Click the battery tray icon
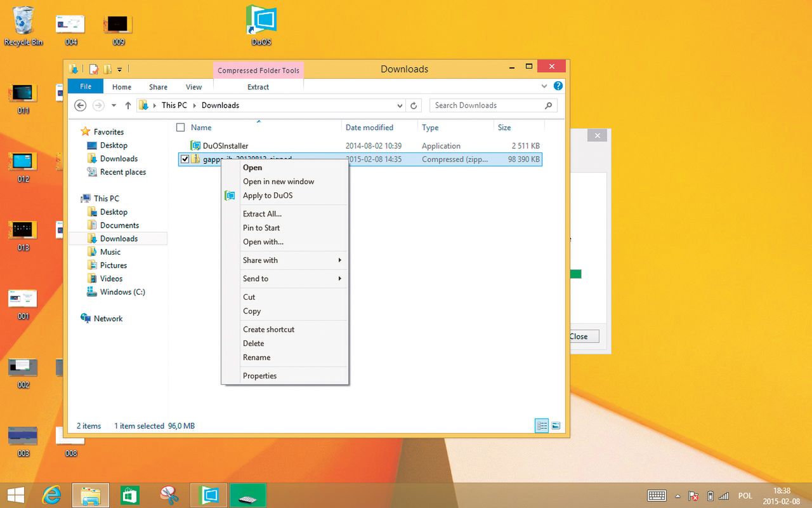Screen dimensions: 812x508 point(710,496)
